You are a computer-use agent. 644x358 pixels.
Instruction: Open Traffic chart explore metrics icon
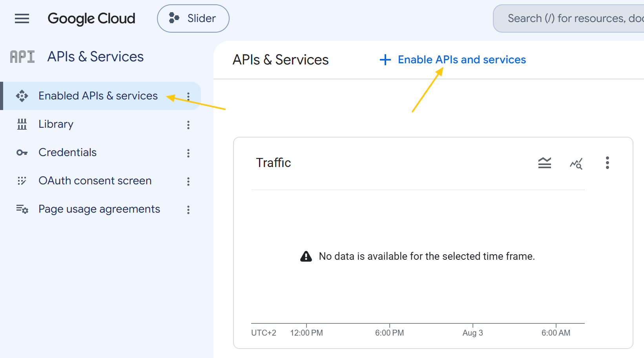(x=576, y=163)
